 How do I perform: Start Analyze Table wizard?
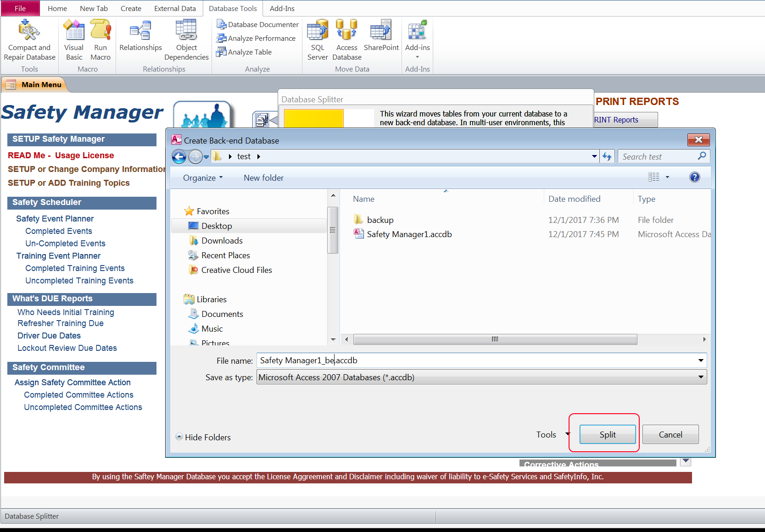coord(244,52)
